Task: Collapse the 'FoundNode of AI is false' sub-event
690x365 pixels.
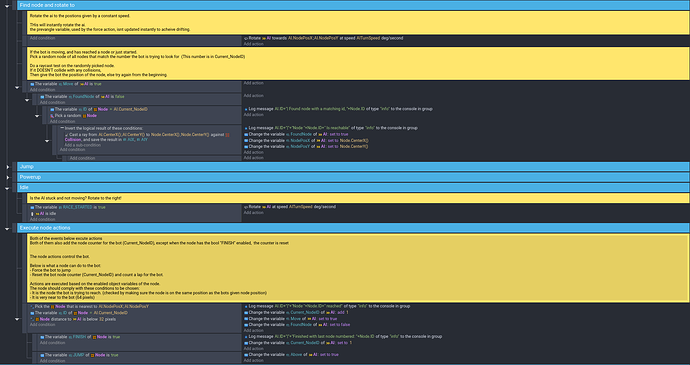Action: click(x=27, y=100)
